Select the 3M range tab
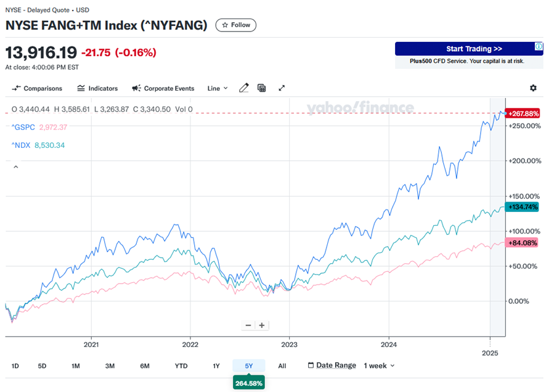The image size is (546, 392). click(110, 366)
